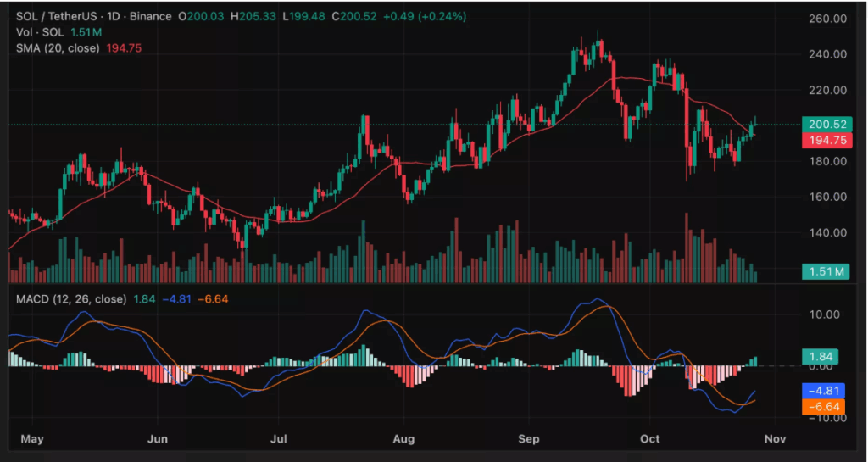Screen dimensions: 868x462
Task: Click the 10.00 level on MACD axis
Action: point(826,314)
